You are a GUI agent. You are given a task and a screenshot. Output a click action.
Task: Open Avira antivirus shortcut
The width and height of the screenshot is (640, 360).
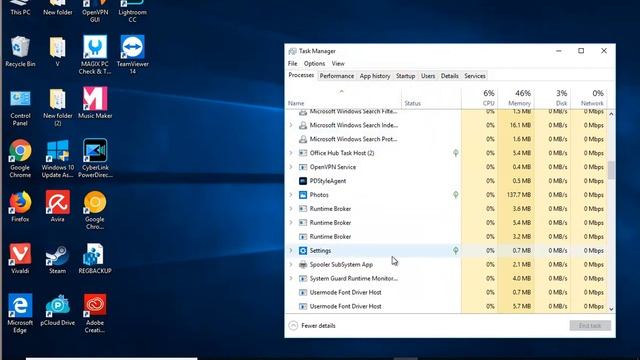[x=58, y=206]
